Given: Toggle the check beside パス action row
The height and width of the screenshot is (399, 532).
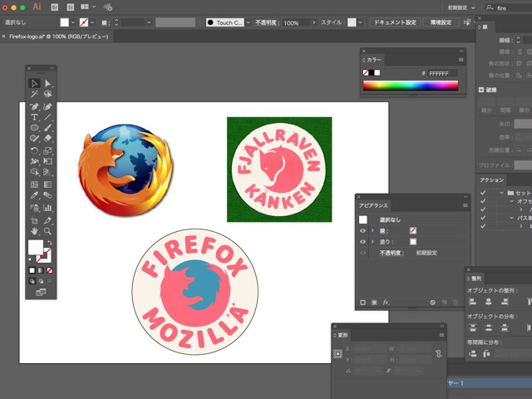Looking at the screenshot, I should click(483, 218).
